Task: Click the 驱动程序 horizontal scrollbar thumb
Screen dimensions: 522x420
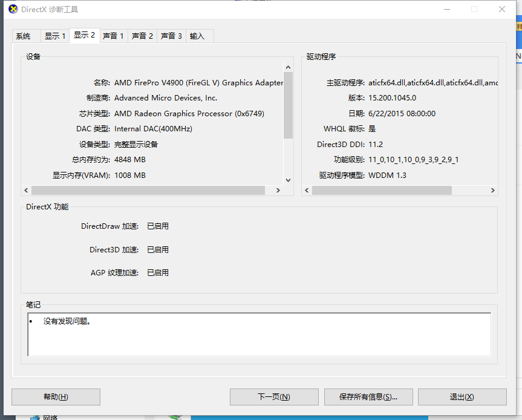Action: pos(382,190)
